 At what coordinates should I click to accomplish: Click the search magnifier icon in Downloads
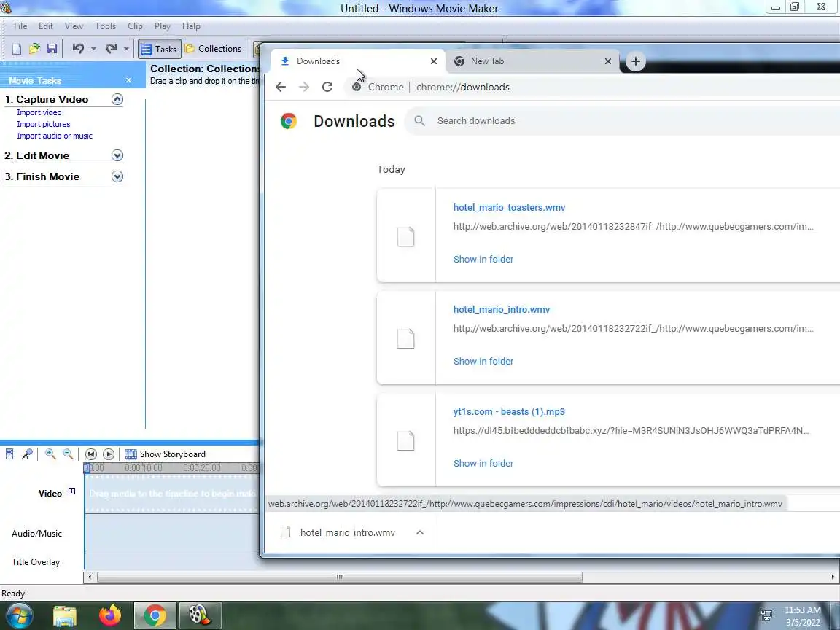pos(420,121)
